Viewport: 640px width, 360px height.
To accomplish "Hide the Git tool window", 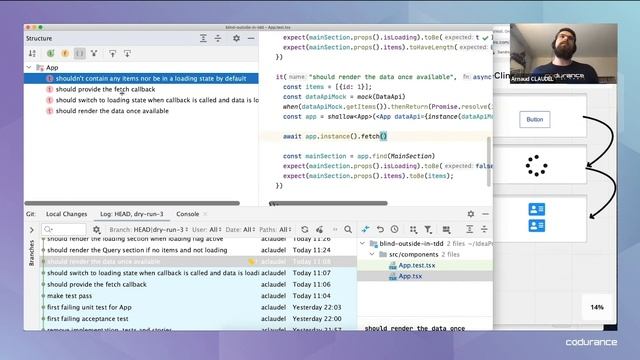I will point(485,214).
